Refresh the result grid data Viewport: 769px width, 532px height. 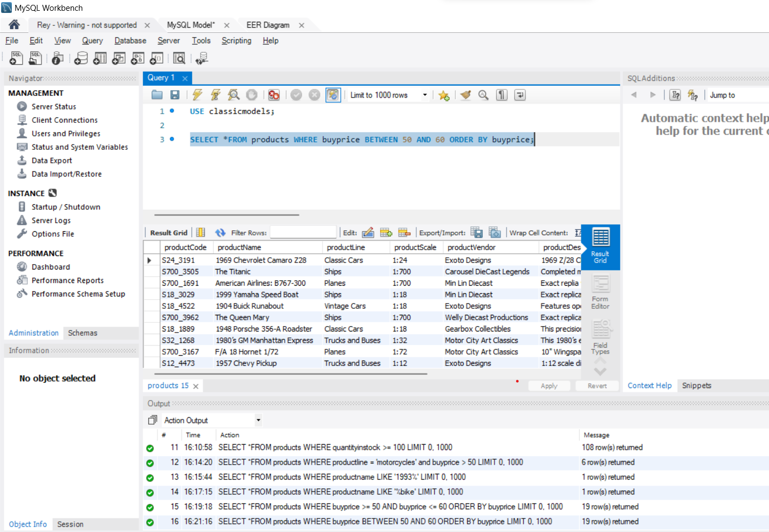[220, 232]
